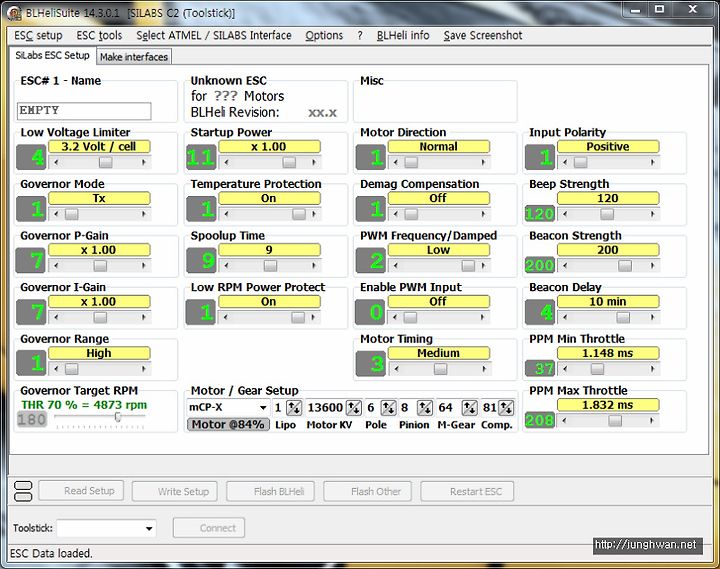The height and width of the screenshot is (569, 720).
Task: Click Motor Timing right arrow
Action: click(483, 369)
